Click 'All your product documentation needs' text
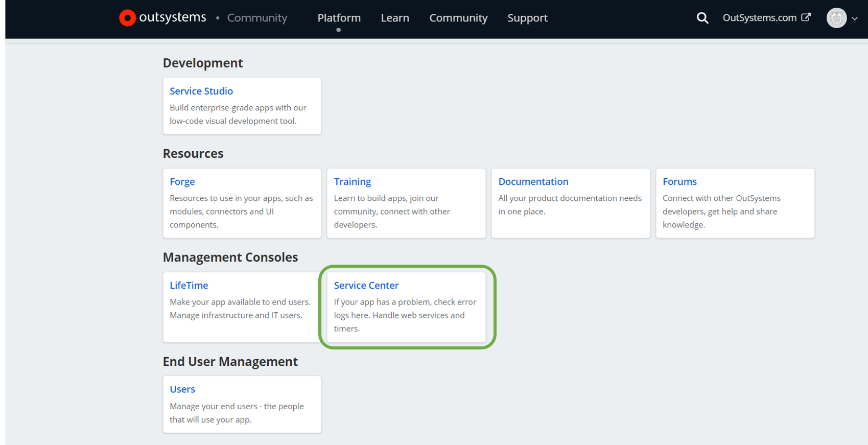868x445 pixels. point(570,205)
